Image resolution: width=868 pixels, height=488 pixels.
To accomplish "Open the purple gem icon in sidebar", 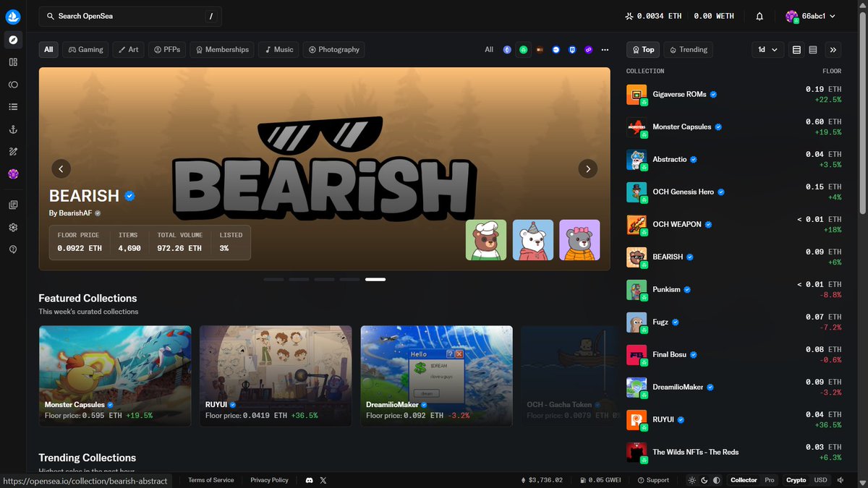I will point(13,174).
